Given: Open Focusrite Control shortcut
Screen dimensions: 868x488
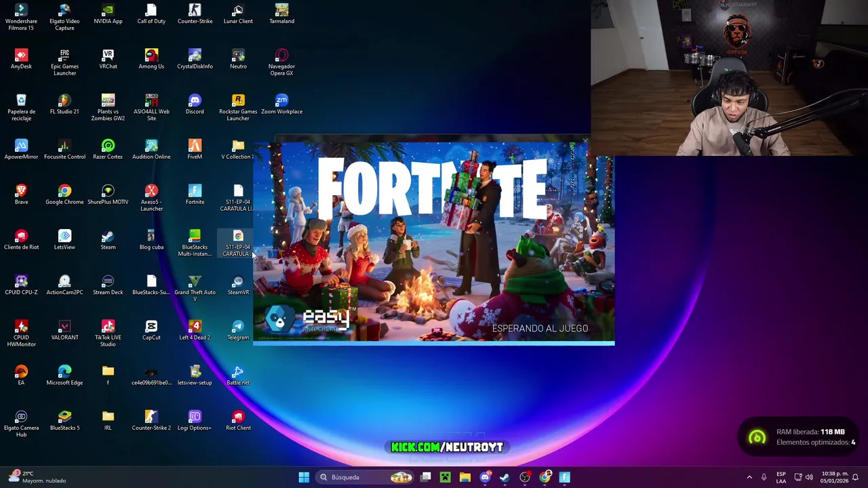Looking at the screenshot, I should pos(64,150).
